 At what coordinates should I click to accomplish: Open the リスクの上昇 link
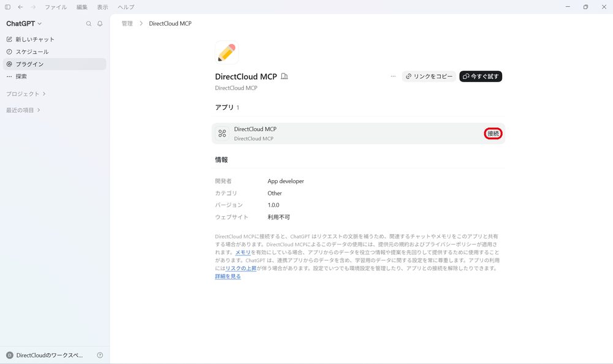click(x=241, y=268)
